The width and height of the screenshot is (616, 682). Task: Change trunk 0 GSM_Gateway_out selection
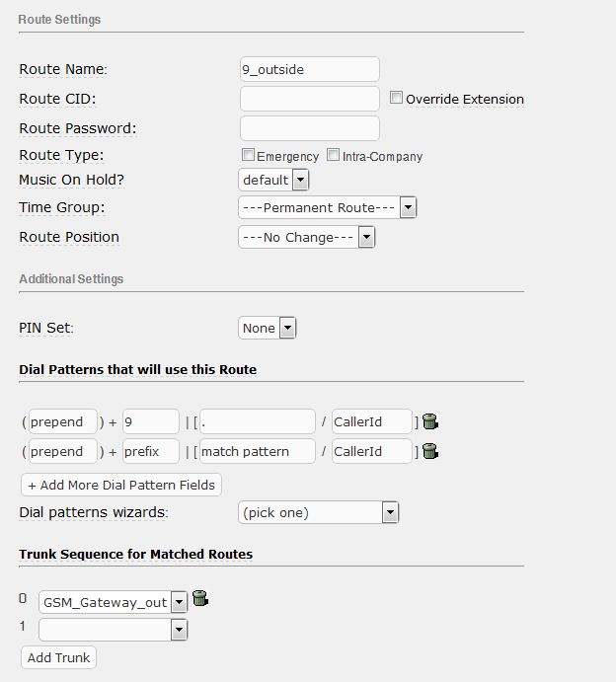113,602
